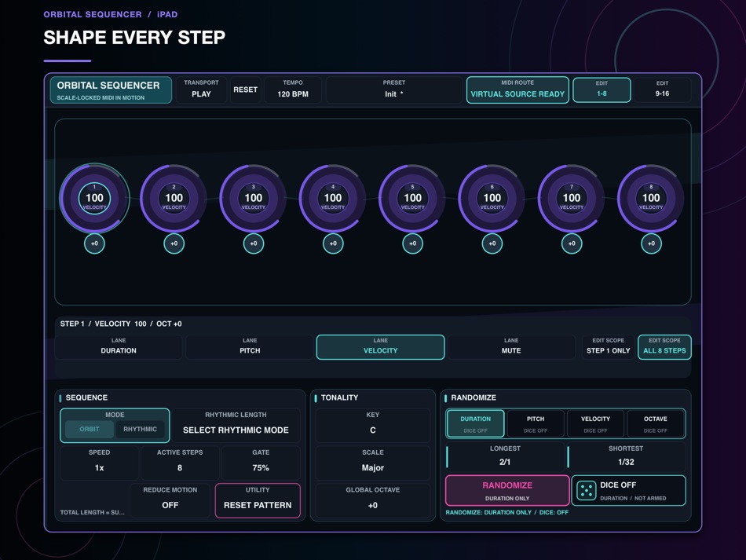Tap the +0 octave circle under step 5
746x560 pixels.
[412, 243]
